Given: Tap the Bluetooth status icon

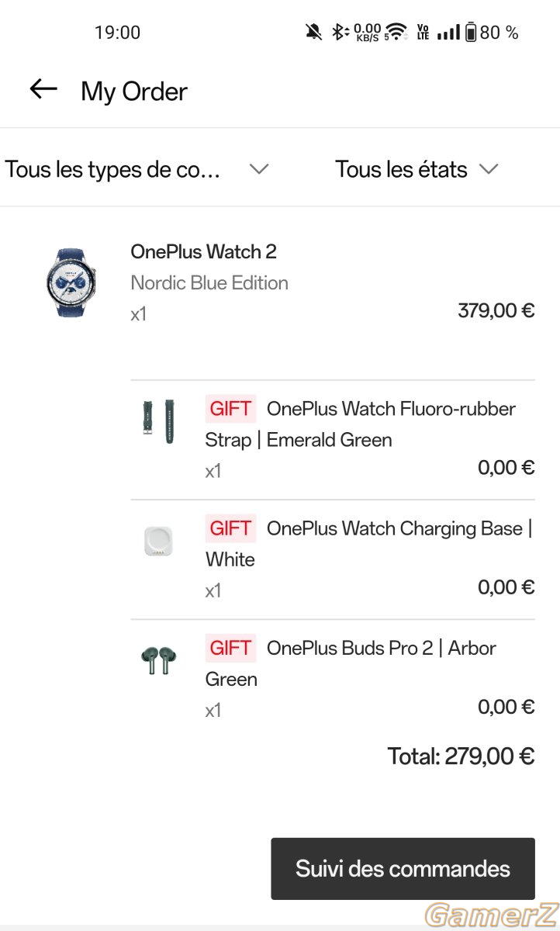Looking at the screenshot, I should pos(338,32).
